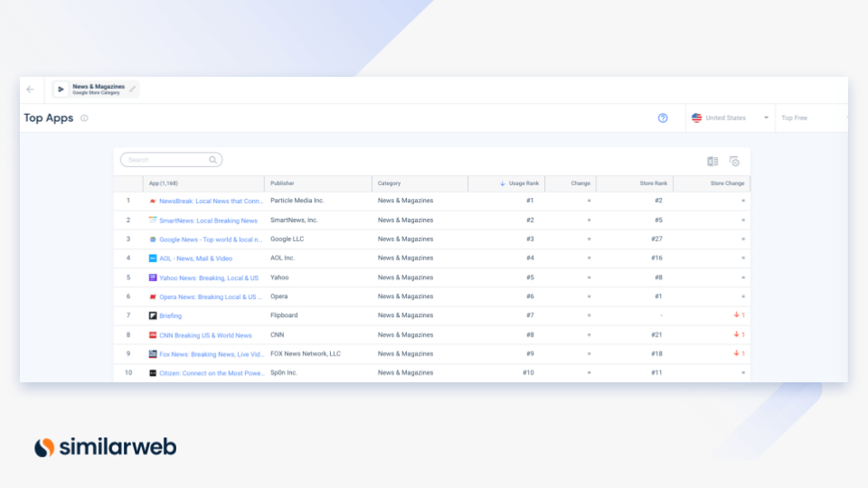Screen dimensions: 868x488
Task: Click the SmartNews app icon
Action: pyautogui.click(x=153, y=221)
